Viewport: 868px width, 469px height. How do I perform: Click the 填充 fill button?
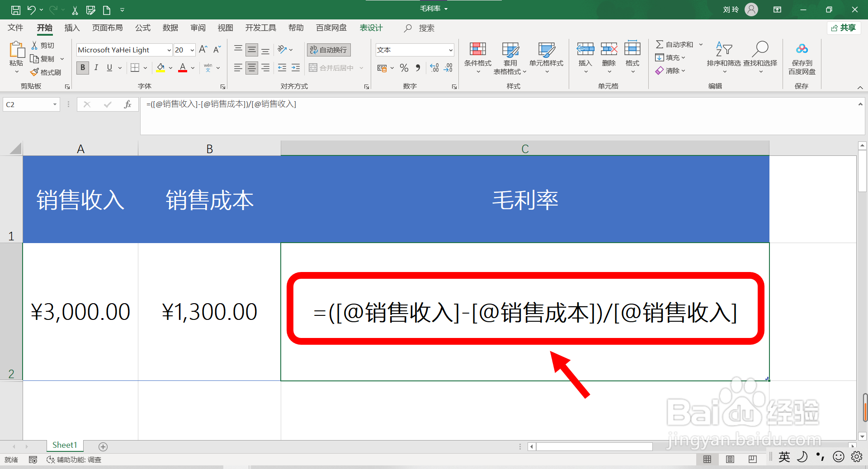pyautogui.click(x=670, y=57)
